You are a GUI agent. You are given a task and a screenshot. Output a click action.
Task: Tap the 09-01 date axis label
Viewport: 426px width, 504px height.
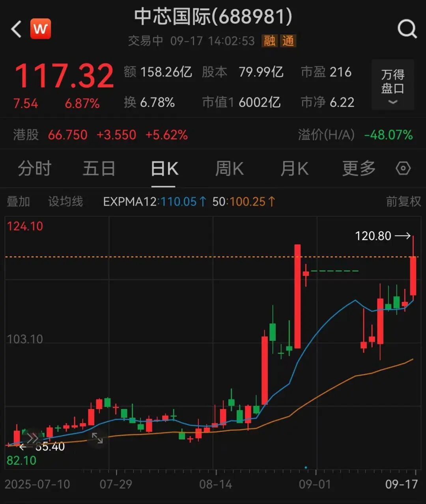[x=315, y=484]
